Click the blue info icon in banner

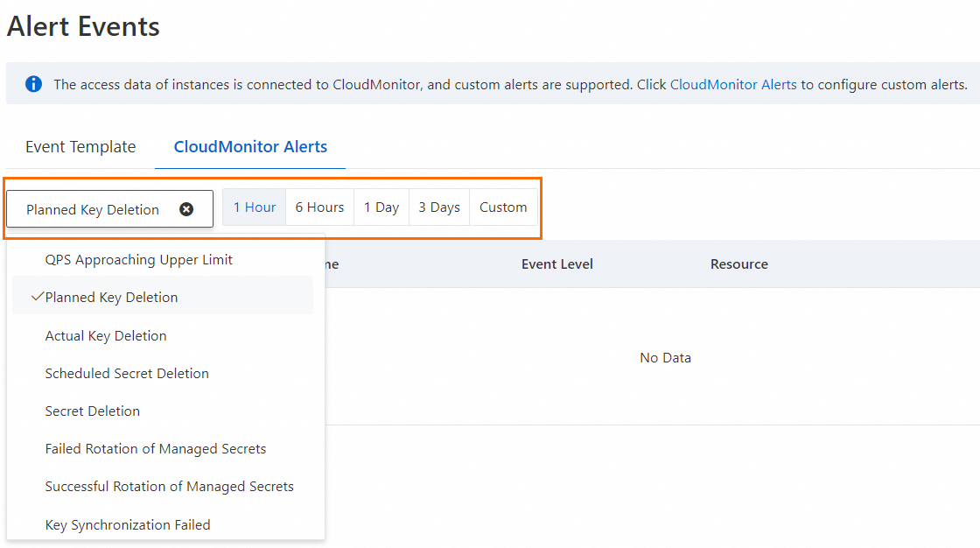[x=34, y=84]
